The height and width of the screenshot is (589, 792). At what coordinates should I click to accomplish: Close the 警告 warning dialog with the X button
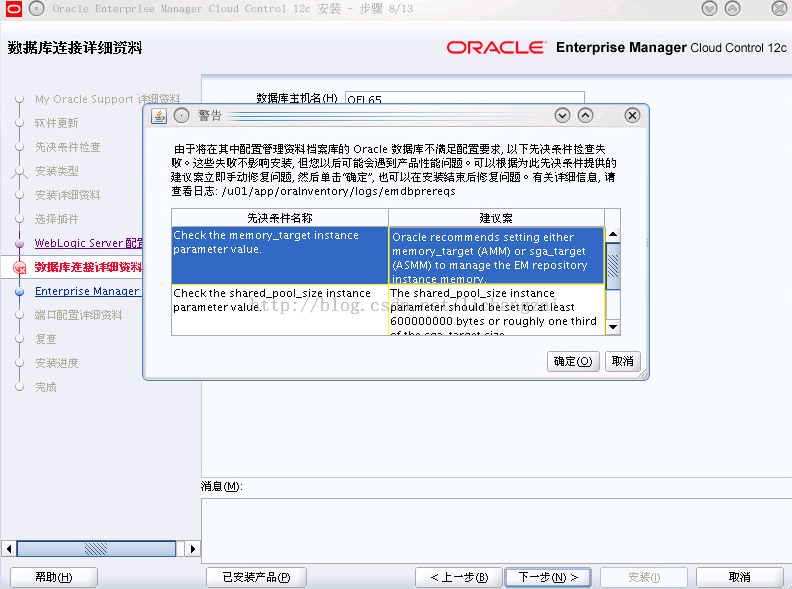pos(632,116)
